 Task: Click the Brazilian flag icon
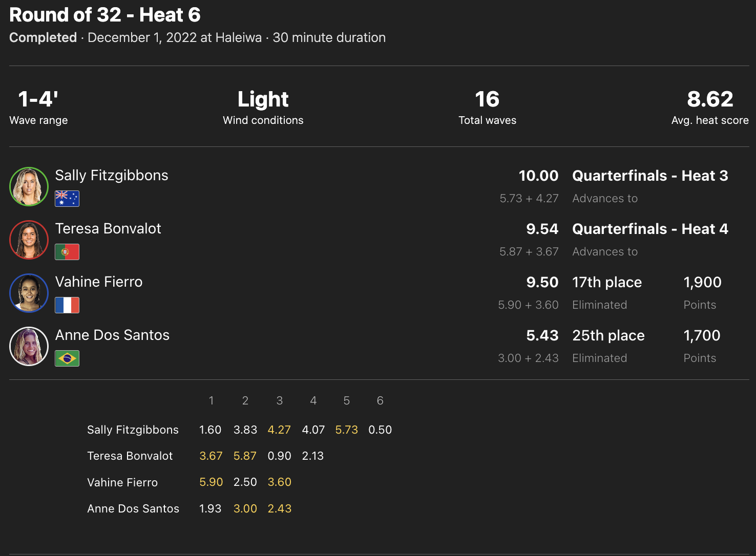[67, 358]
